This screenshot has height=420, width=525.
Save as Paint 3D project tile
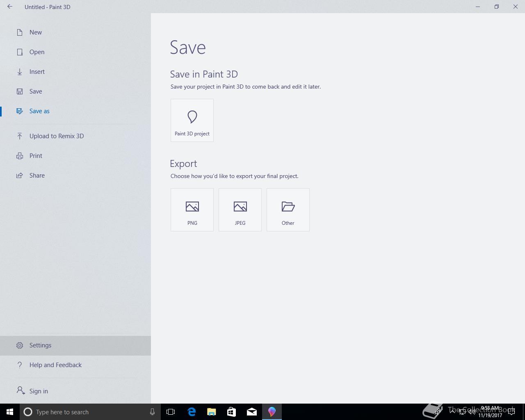coord(192,120)
